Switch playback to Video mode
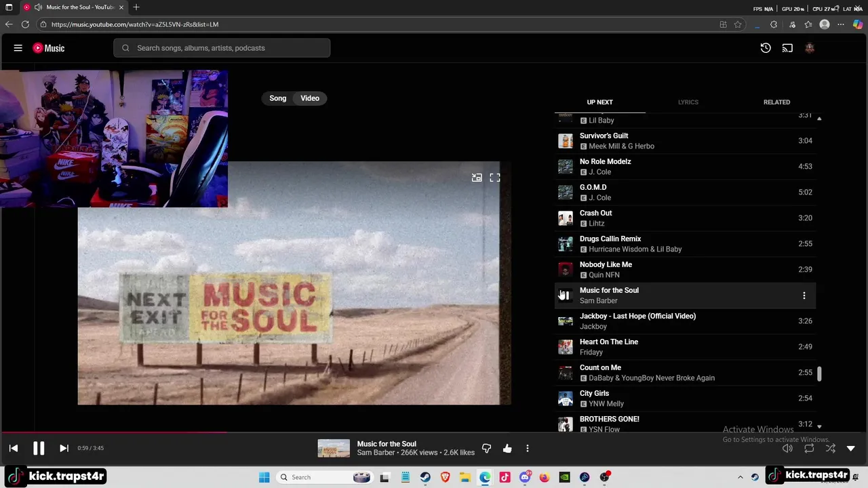Image resolution: width=868 pixels, height=488 pixels. point(310,98)
